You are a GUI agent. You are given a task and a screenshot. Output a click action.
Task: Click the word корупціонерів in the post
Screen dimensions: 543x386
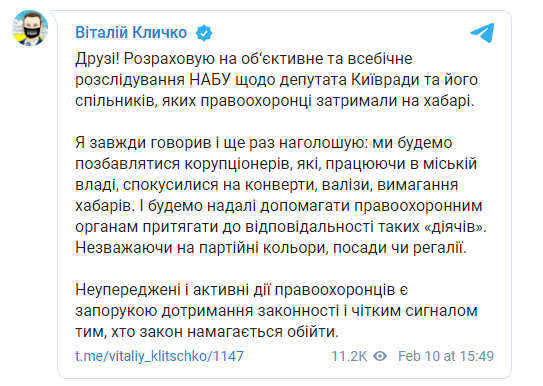click(238, 164)
